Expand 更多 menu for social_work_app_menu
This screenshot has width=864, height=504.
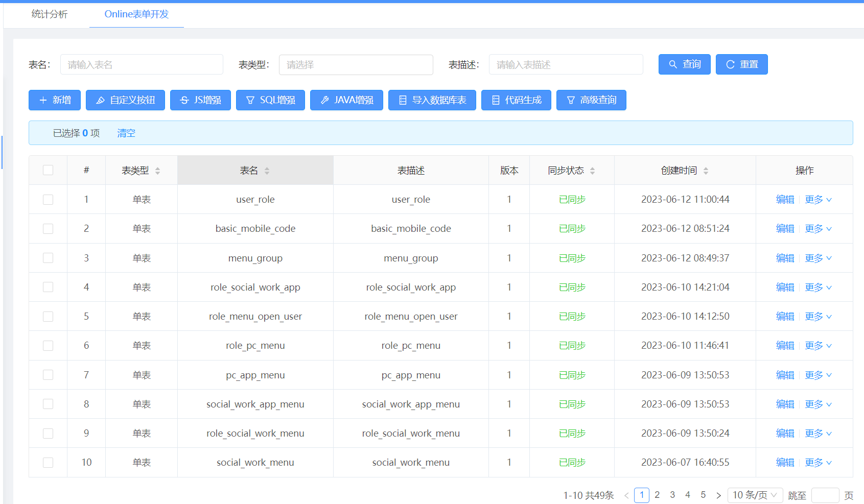click(x=818, y=404)
